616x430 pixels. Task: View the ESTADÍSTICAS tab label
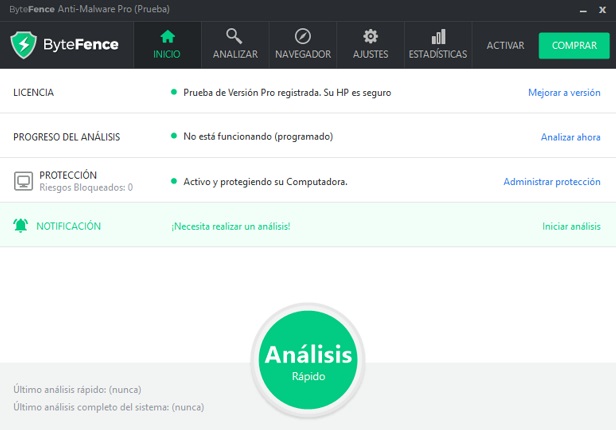tap(438, 54)
